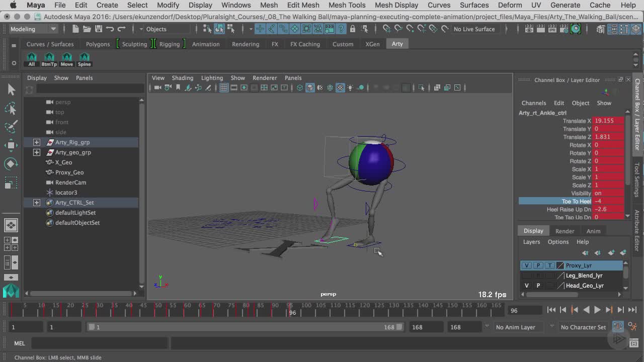Screen dimensions: 644x362
Task: Select the All shelf button
Action: 32,59
